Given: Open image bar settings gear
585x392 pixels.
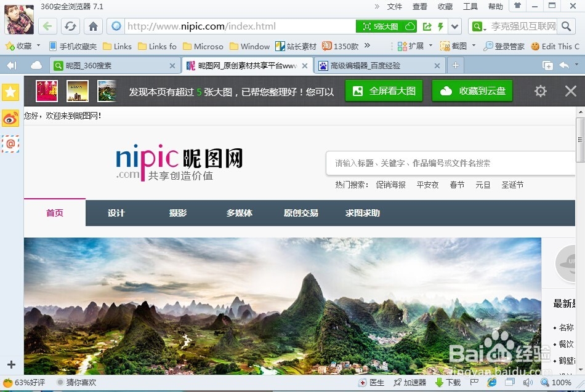Looking at the screenshot, I should click(540, 91).
